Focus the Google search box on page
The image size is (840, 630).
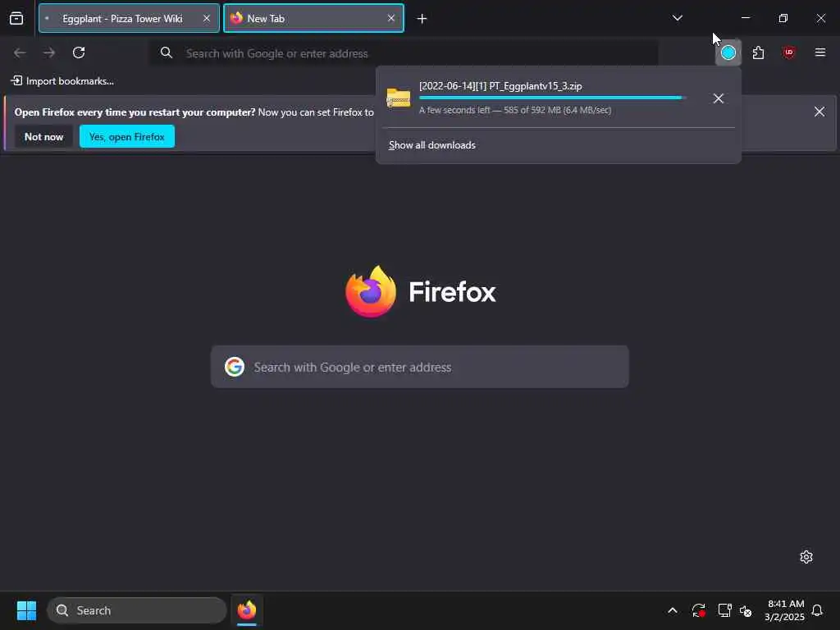pyautogui.click(x=419, y=367)
